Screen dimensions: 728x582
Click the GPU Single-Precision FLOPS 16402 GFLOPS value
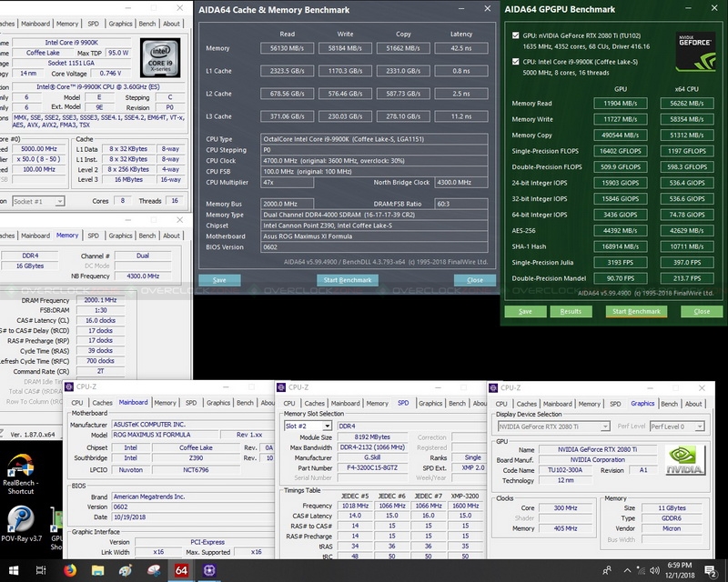(621, 151)
